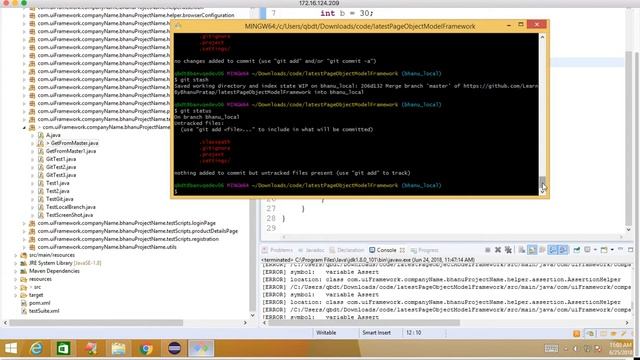The height and width of the screenshot is (360, 640).
Task: Switch to the Progress tab
Action: [x=424, y=250]
